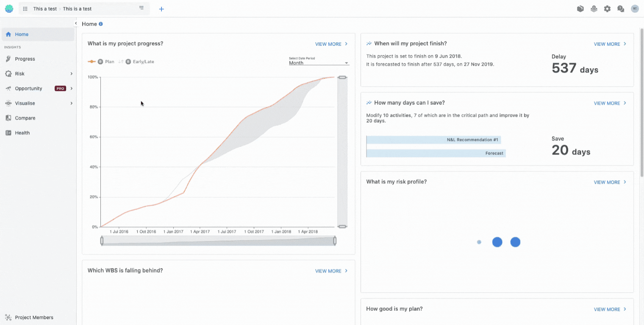Viewport: 644px width, 325px height.
Task: Open settings via the gear icon
Action: [608, 8]
